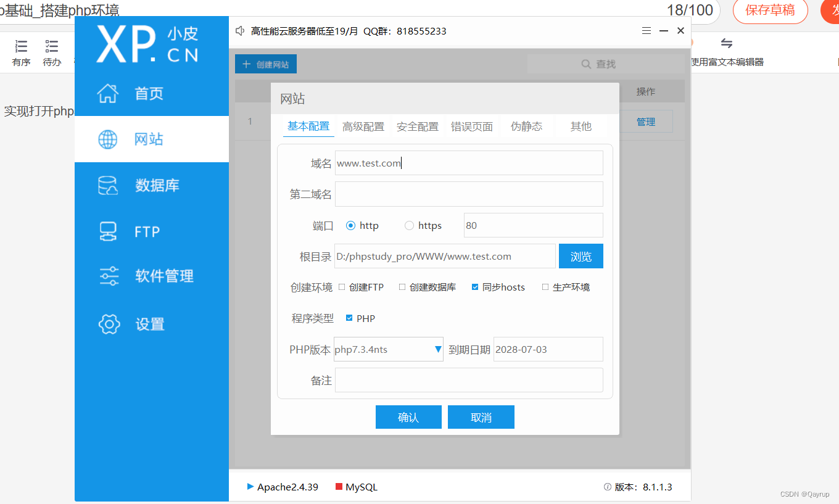This screenshot has width=839, height=504.
Task: Open the 数据库 database sidebar item
Action: coord(151,186)
